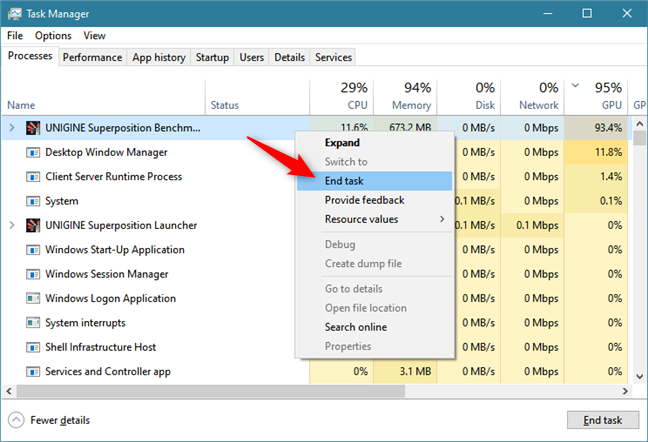648x442 pixels.
Task: Switch to the App history tab
Action: click(x=159, y=57)
